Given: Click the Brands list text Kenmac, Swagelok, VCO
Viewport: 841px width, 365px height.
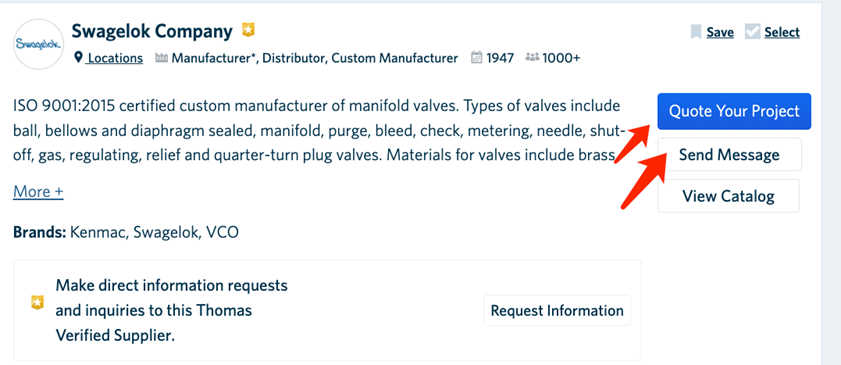Looking at the screenshot, I should 154,233.
